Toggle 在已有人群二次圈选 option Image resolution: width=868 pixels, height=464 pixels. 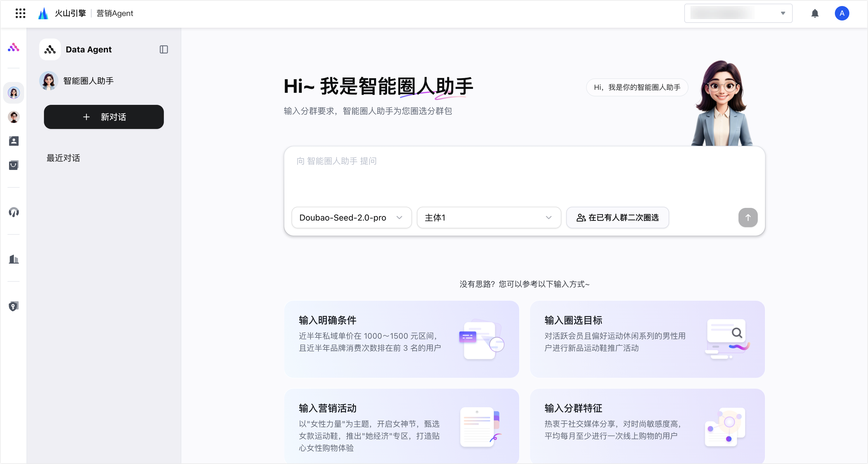coord(617,218)
